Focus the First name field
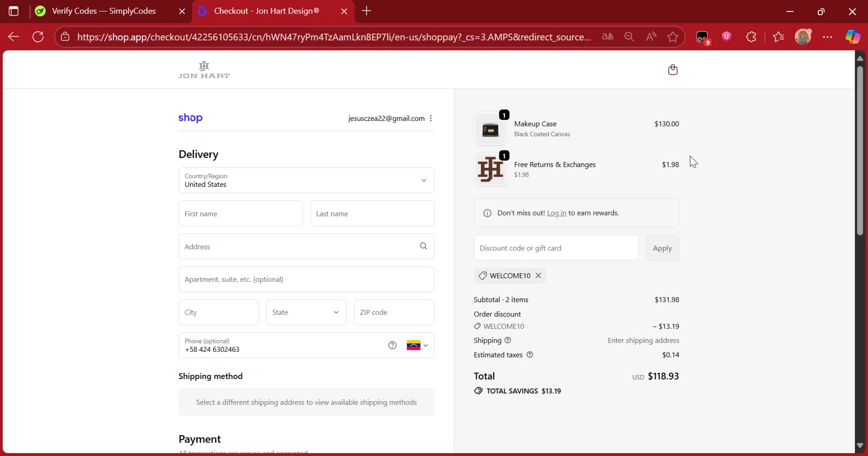 click(x=240, y=214)
